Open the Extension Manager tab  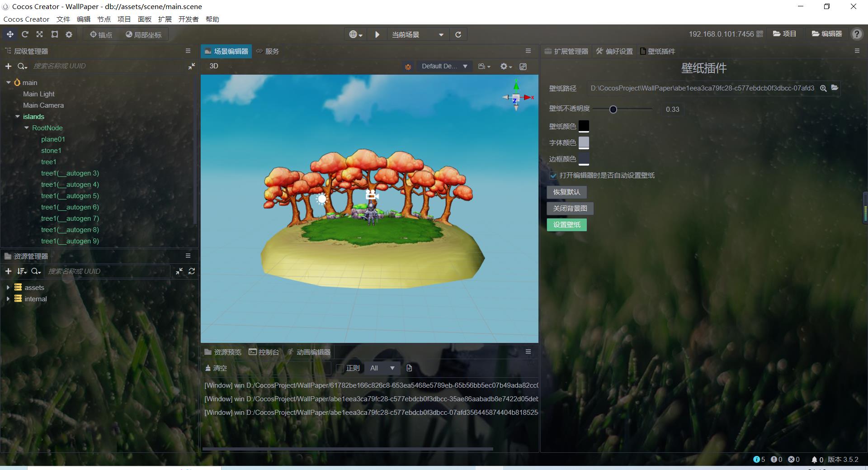[566, 51]
